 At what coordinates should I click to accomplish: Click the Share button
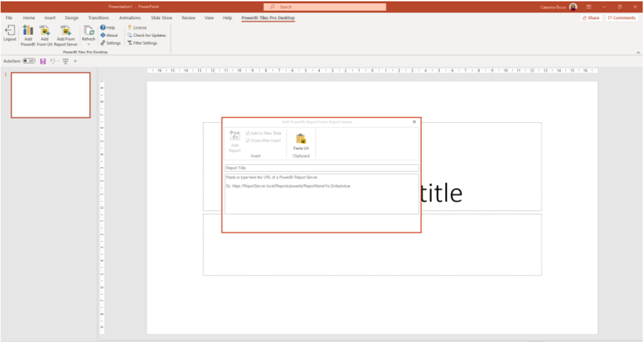591,18
